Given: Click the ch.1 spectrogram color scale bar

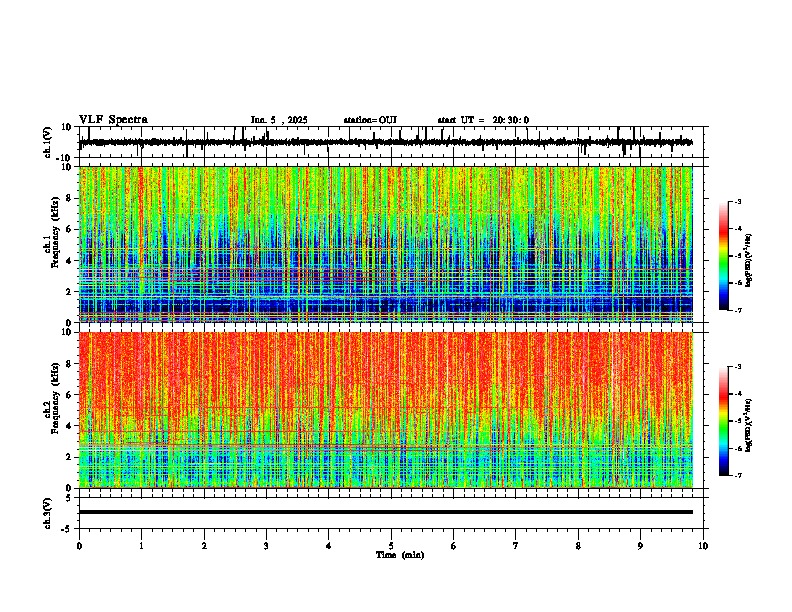Looking at the screenshot, I should tap(723, 256).
